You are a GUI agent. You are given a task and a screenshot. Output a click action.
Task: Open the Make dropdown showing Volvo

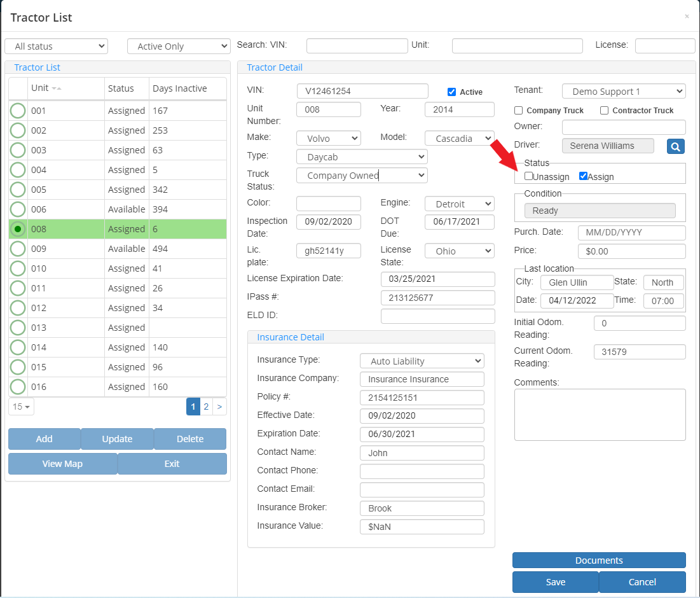point(329,138)
